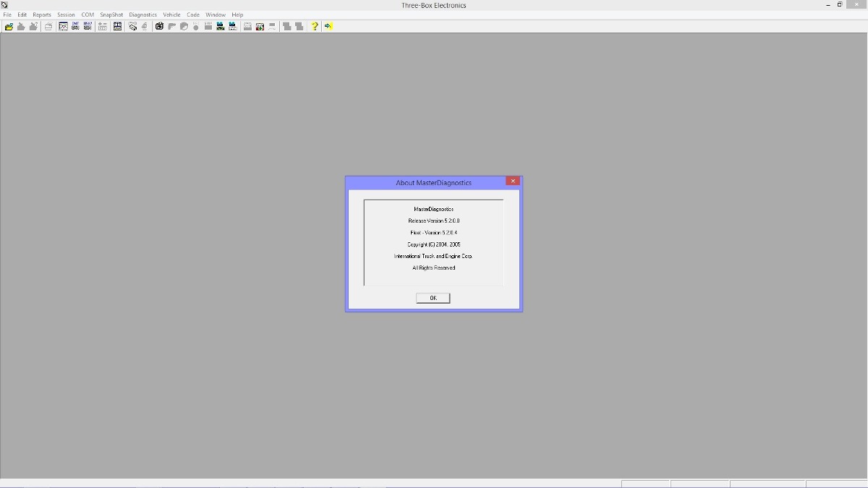Click the blue USER toolbar icon

click(x=88, y=26)
